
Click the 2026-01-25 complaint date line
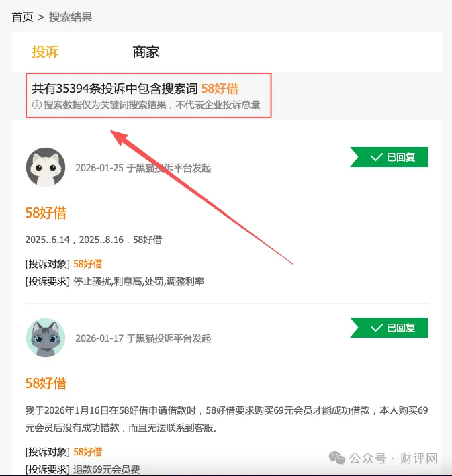tap(143, 168)
